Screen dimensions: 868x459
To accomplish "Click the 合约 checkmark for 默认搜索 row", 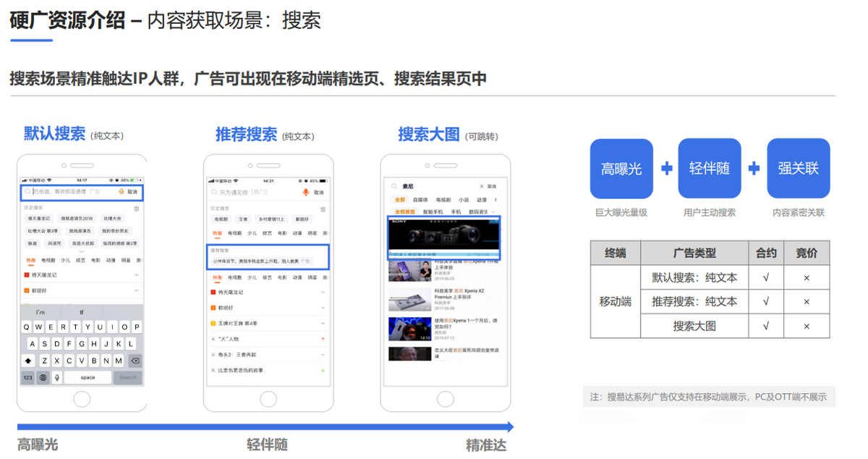I will coord(765,278).
